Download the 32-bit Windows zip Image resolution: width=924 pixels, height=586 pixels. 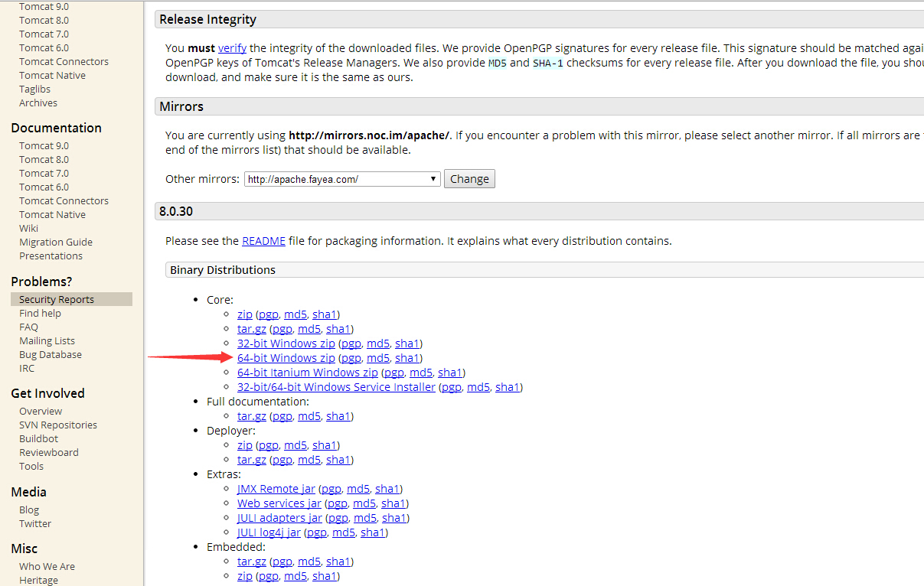coord(286,343)
